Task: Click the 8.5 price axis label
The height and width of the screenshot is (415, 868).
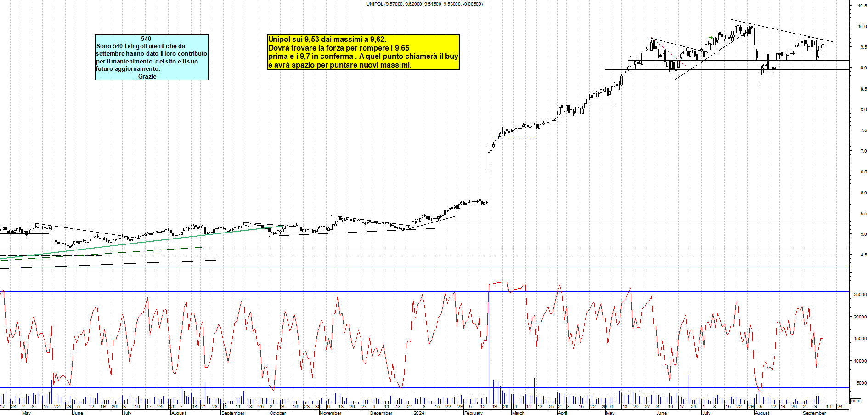Action: (863, 89)
